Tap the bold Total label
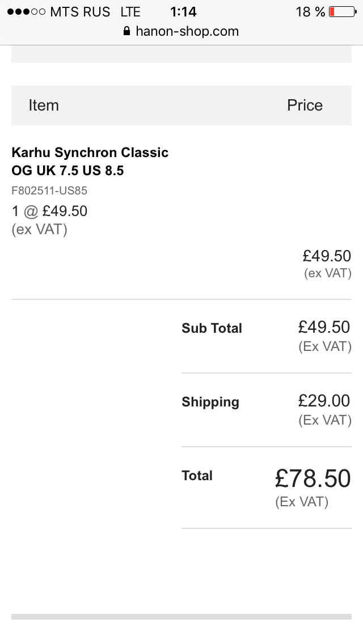The height and width of the screenshot is (644, 363). click(x=197, y=476)
